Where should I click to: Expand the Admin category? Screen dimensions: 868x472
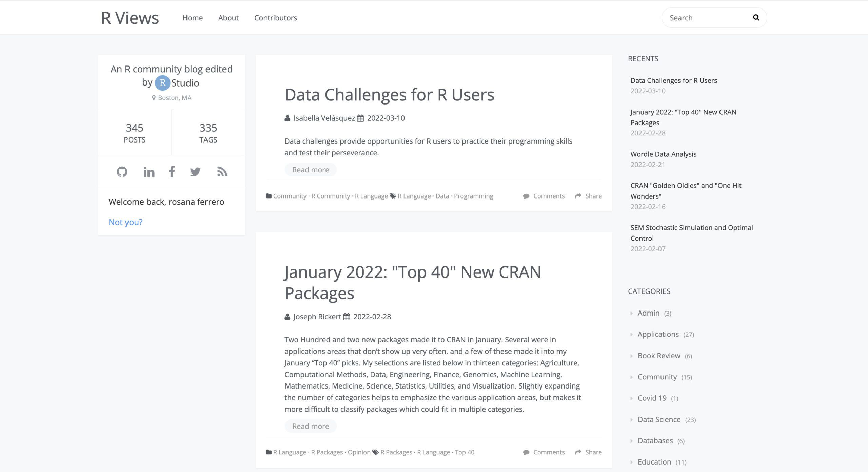pos(649,313)
